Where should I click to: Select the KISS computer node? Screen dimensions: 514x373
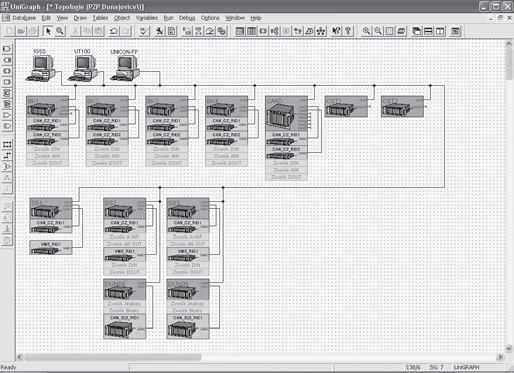coord(40,68)
